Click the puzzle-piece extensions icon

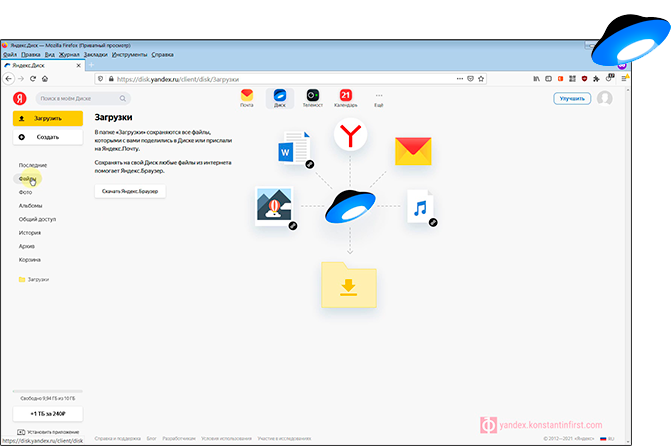coord(596,79)
